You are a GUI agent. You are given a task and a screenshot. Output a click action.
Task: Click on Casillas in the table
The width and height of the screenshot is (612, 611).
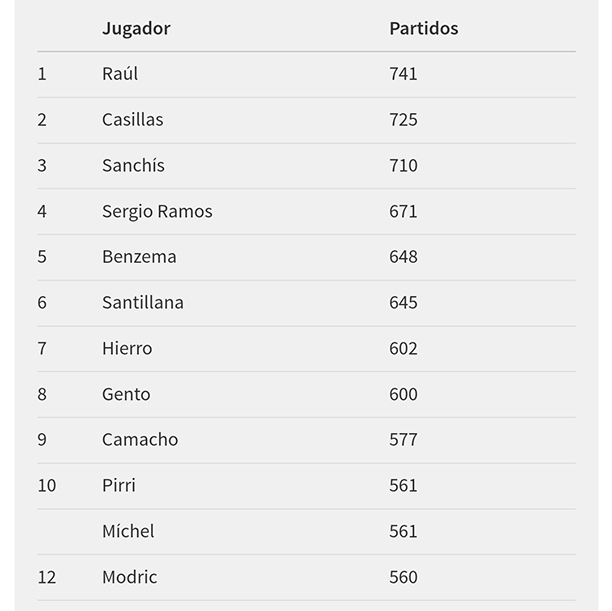pos(132,120)
